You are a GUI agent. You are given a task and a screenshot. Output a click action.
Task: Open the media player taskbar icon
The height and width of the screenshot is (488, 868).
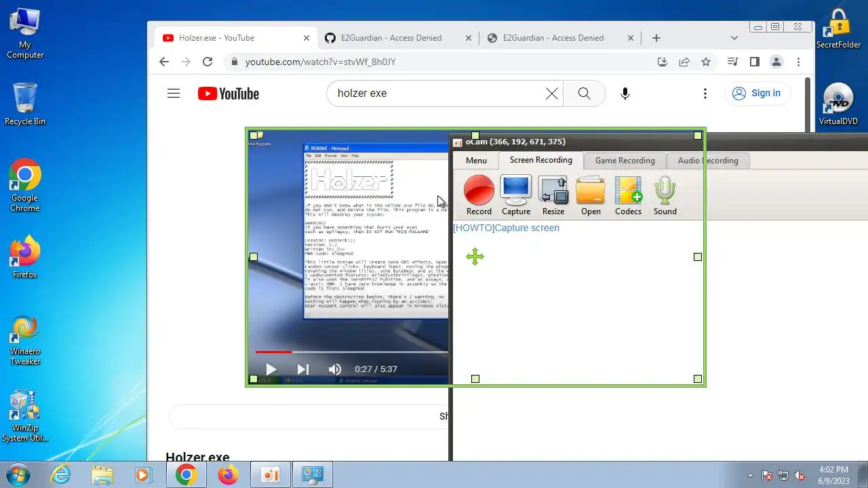point(142,474)
